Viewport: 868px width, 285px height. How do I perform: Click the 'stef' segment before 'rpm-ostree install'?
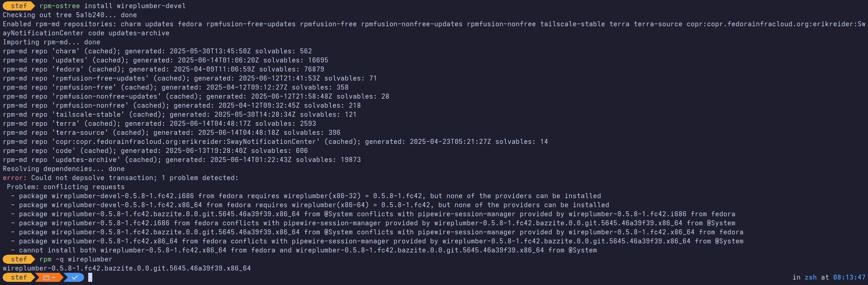(x=19, y=6)
